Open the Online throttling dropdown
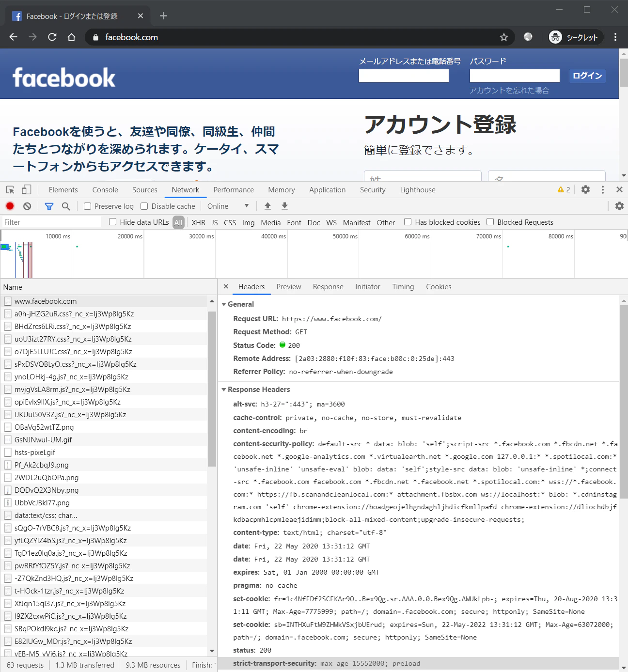The width and height of the screenshot is (628, 672). [228, 206]
